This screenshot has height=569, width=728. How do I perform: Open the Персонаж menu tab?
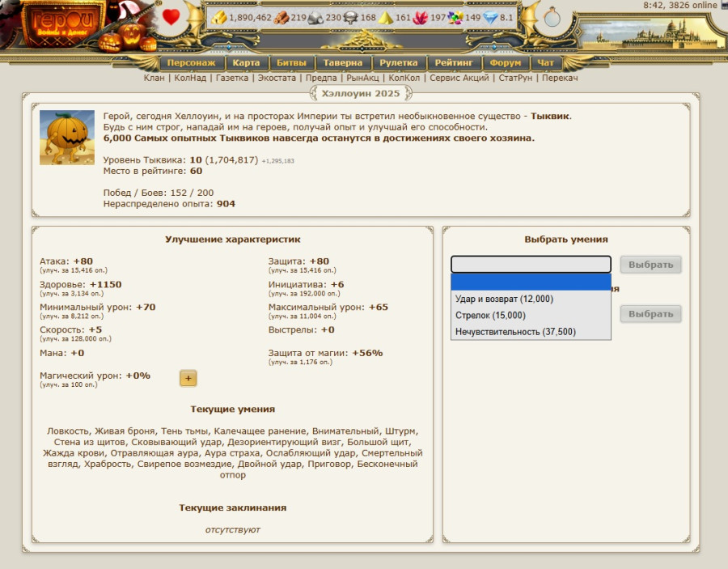(192, 62)
